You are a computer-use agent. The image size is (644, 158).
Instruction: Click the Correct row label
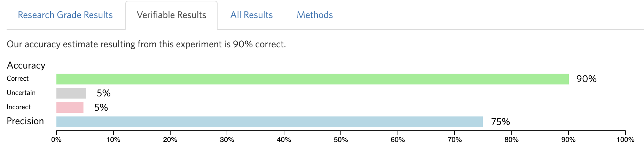(x=18, y=79)
